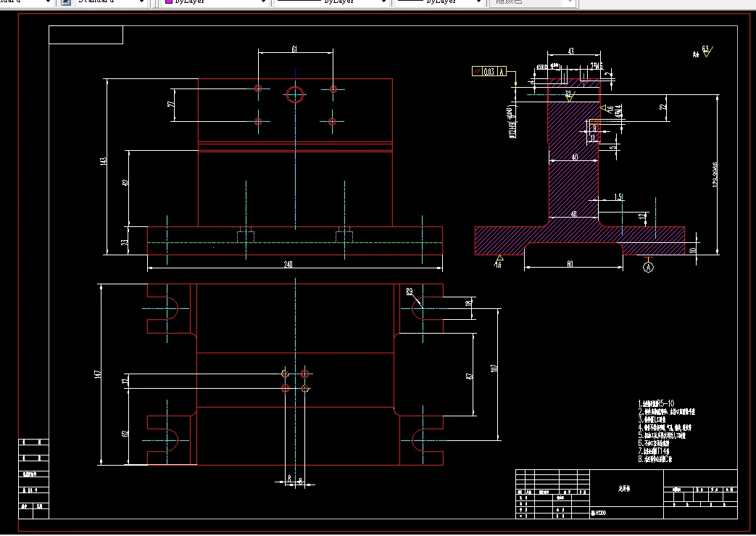Select the lower 40 width dimension
756x536 pixels.
click(x=574, y=214)
